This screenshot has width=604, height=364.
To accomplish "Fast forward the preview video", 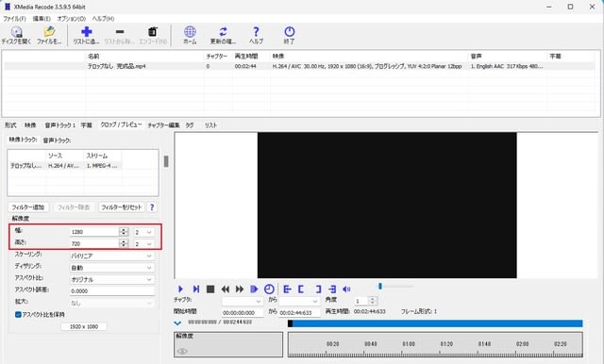I will pyautogui.click(x=240, y=289).
